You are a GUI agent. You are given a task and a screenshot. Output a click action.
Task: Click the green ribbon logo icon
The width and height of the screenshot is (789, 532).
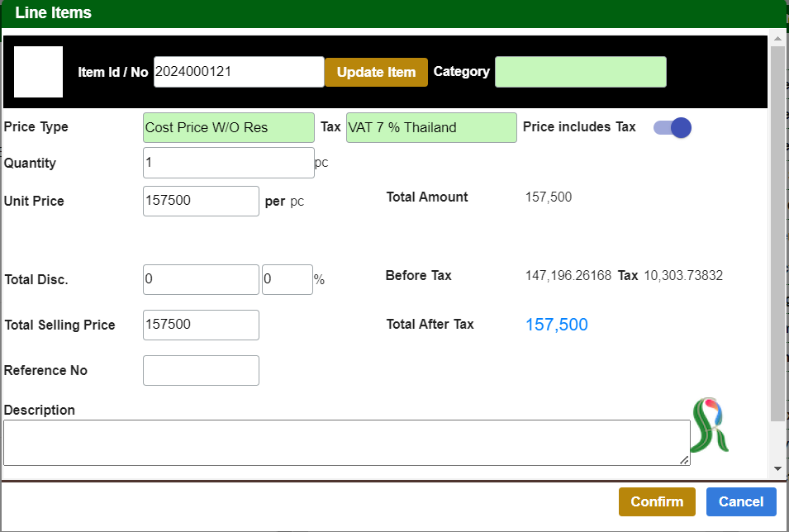(710, 425)
